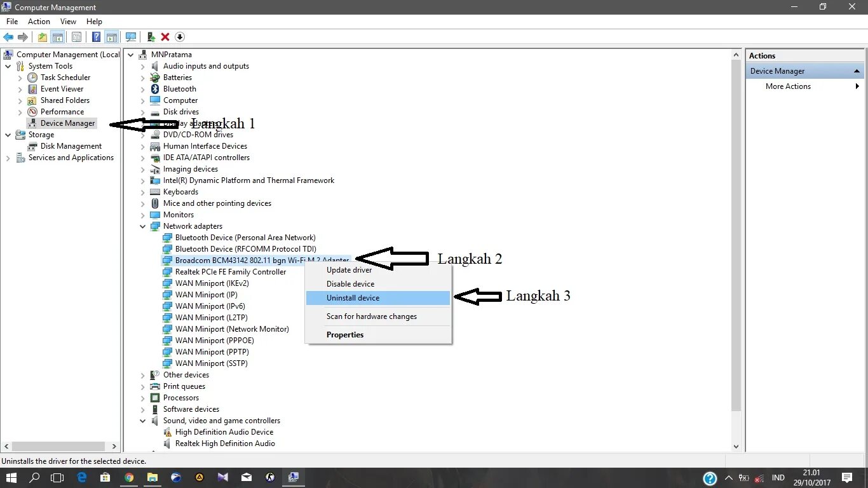Switch to Google Chrome on the taskbar
The image size is (868, 488).
[129, 477]
